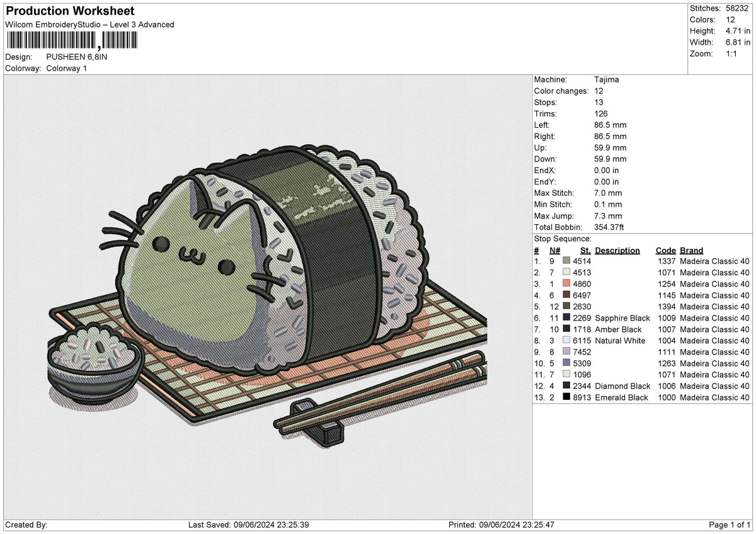The image size is (756, 534).
Task: Click the Created By label in footer
Action: coord(26,525)
